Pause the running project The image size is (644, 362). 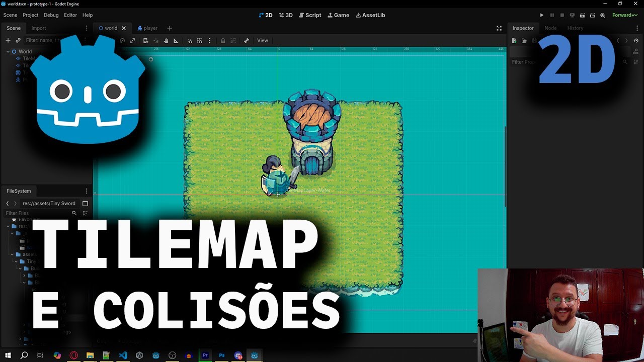pyautogui.click(x=552, y=15)
